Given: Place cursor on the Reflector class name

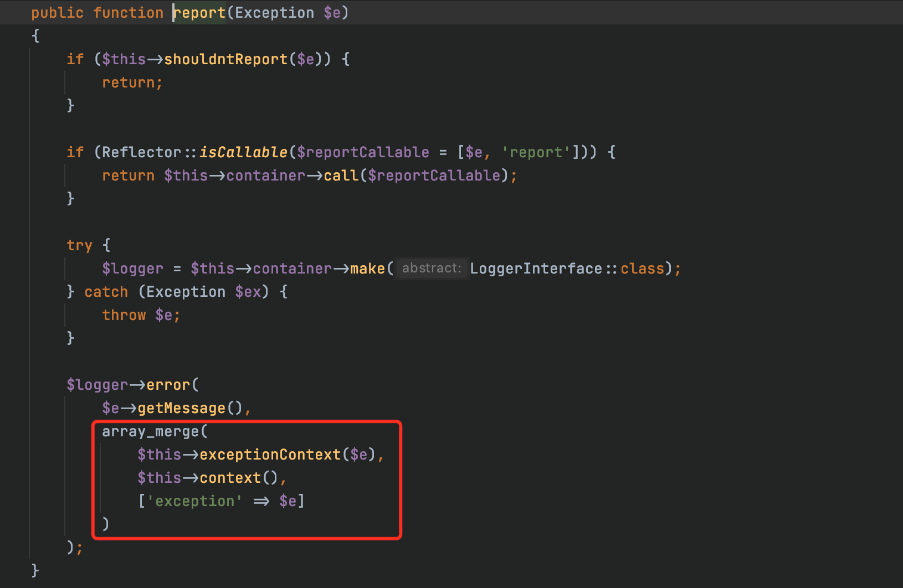Looking at the screenshot, I should tap(141, 152).
